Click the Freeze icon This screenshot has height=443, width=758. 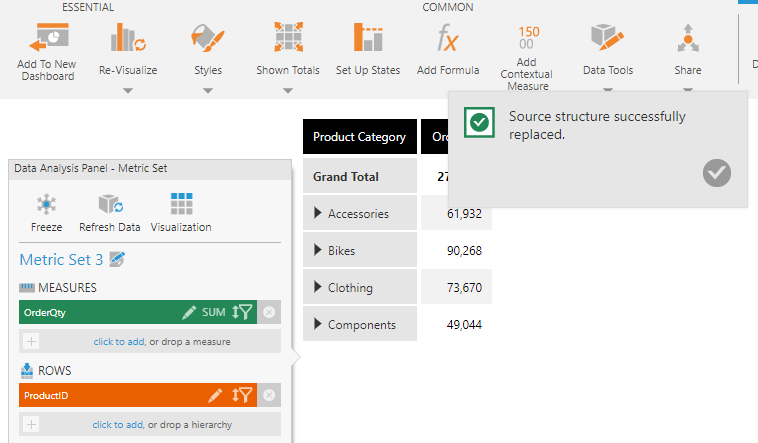tap(46, 206)
